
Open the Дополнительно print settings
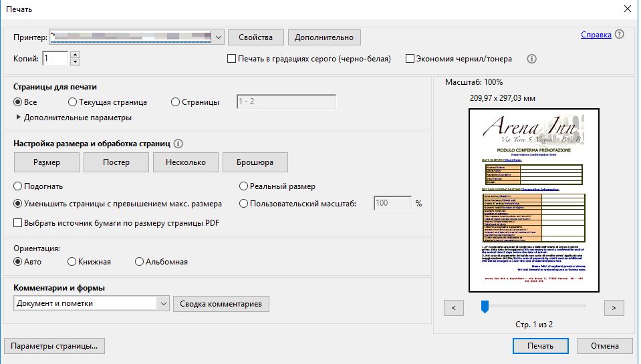click(x=324, y=37)
